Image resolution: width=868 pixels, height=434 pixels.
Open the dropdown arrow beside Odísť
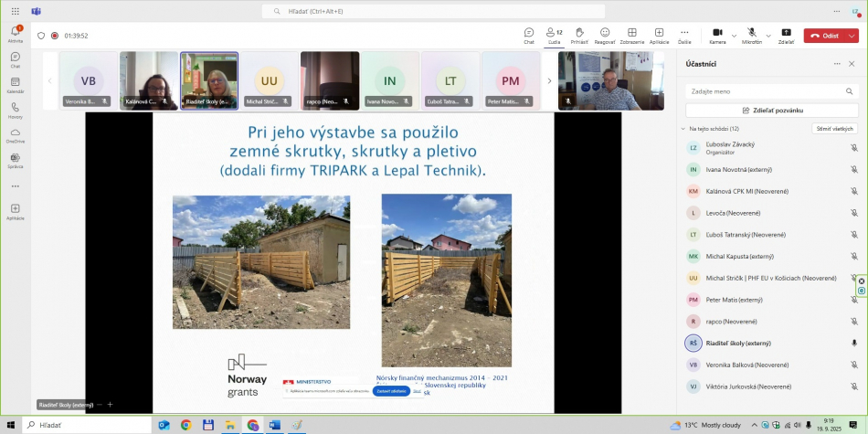point(852,36)
